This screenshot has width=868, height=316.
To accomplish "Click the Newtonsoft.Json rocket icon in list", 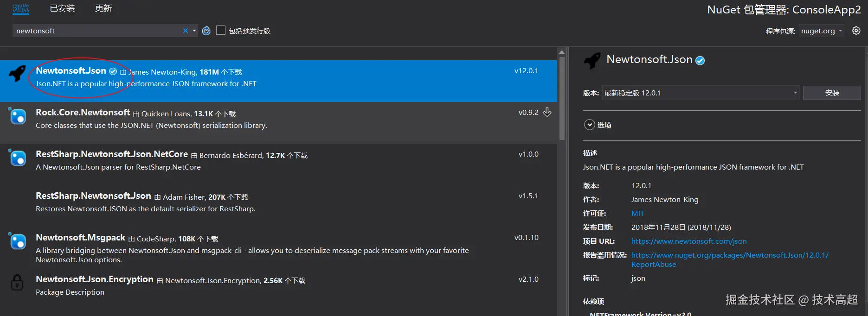I will [x=18, y=73].
